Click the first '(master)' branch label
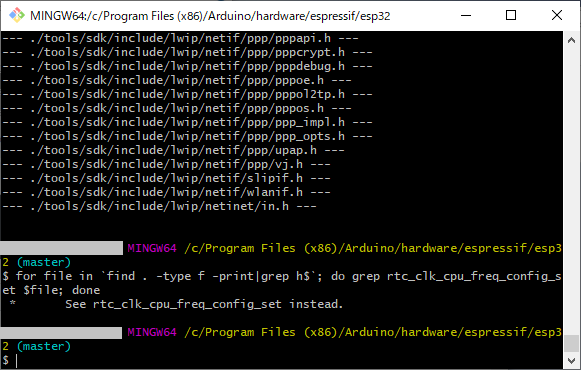The height and width of the screenshot is (370, 581). tap(44, 262)
